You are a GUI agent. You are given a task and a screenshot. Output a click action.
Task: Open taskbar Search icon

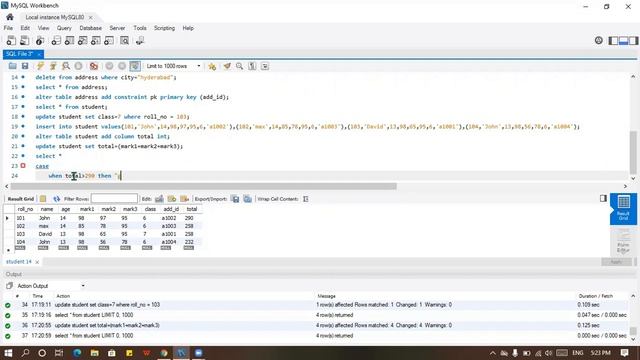click(x=25, y=353)
